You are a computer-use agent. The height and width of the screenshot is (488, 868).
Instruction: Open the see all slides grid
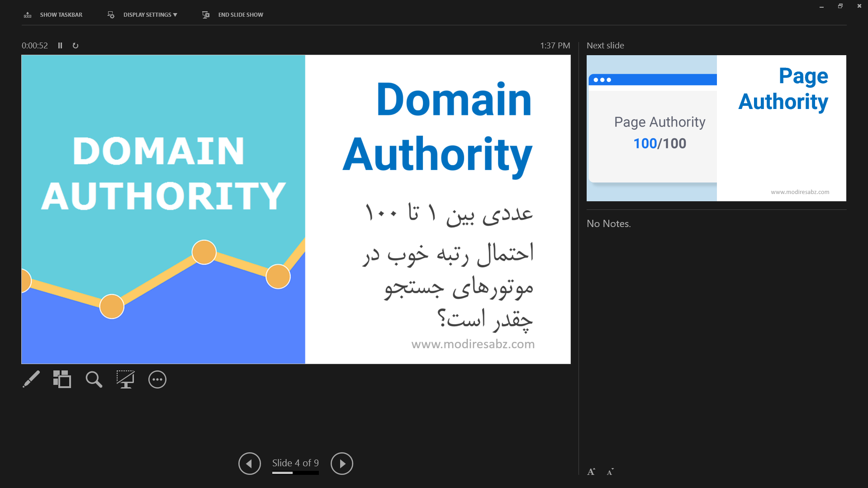click(62, 379)
